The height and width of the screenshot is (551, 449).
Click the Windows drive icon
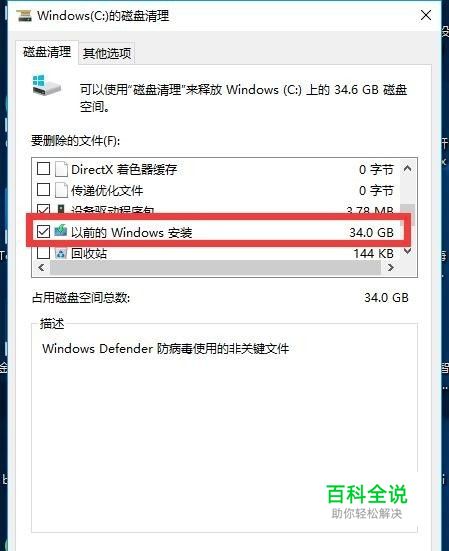(x=46, y=84)
